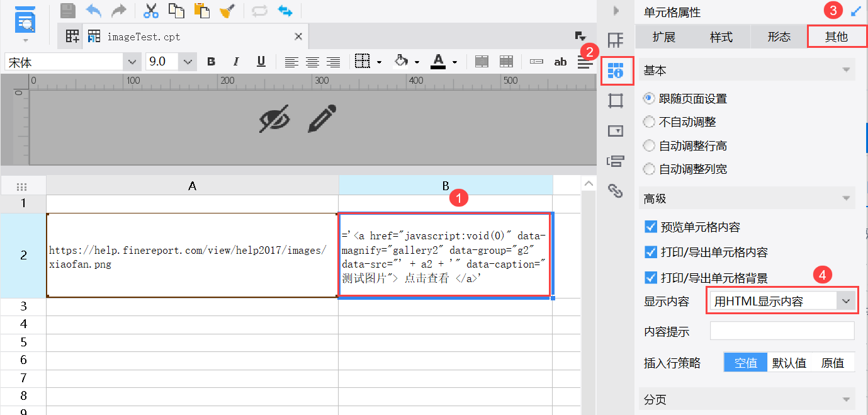
Task: Open the template list dropdown at the tab bar's right end
Action: 580,37
